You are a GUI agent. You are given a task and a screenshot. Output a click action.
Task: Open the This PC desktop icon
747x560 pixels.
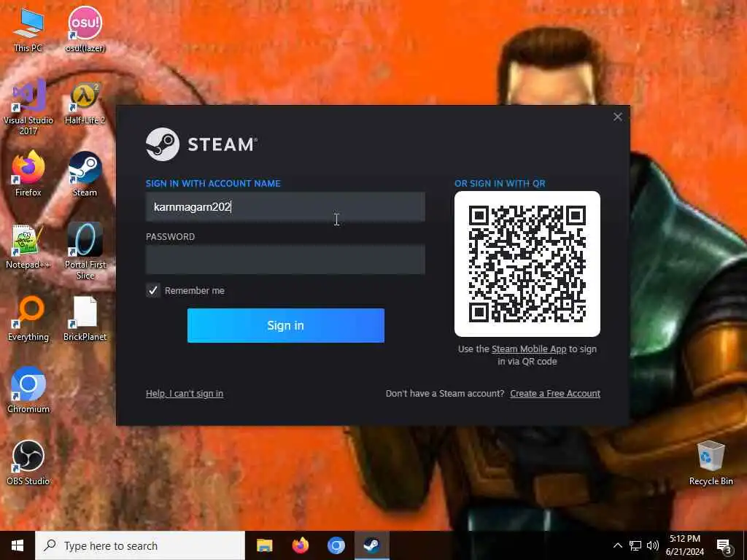pos(28,29)
